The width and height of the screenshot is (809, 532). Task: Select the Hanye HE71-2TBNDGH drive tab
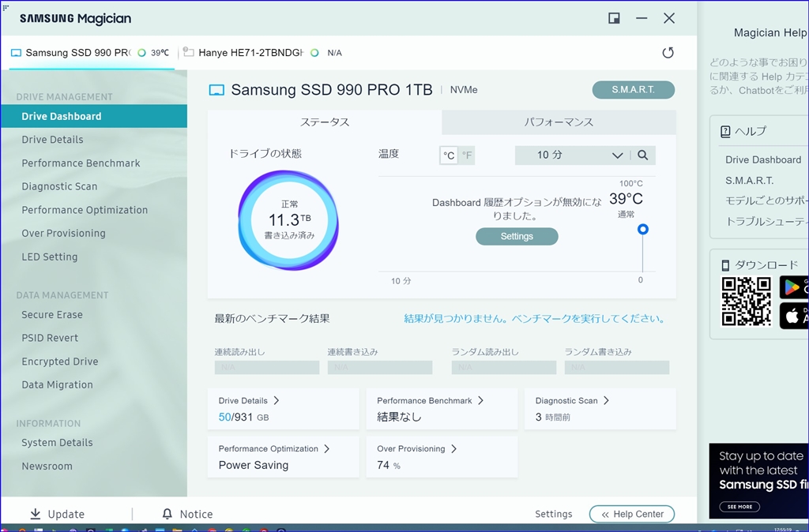pos(263,53)
